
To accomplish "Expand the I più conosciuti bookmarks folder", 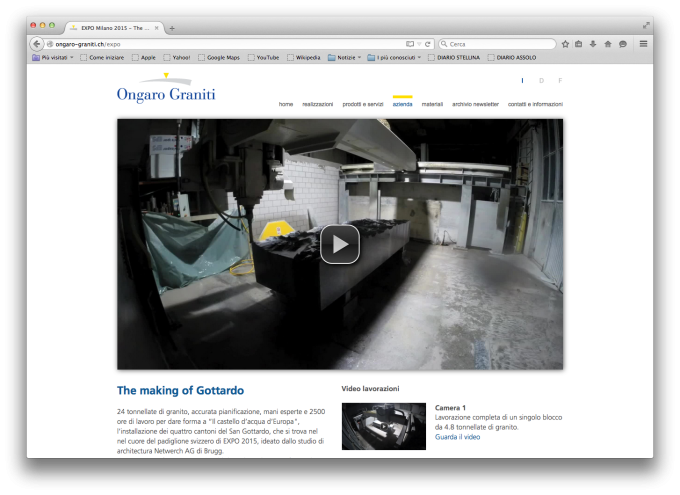I will (x=394, y=57).
